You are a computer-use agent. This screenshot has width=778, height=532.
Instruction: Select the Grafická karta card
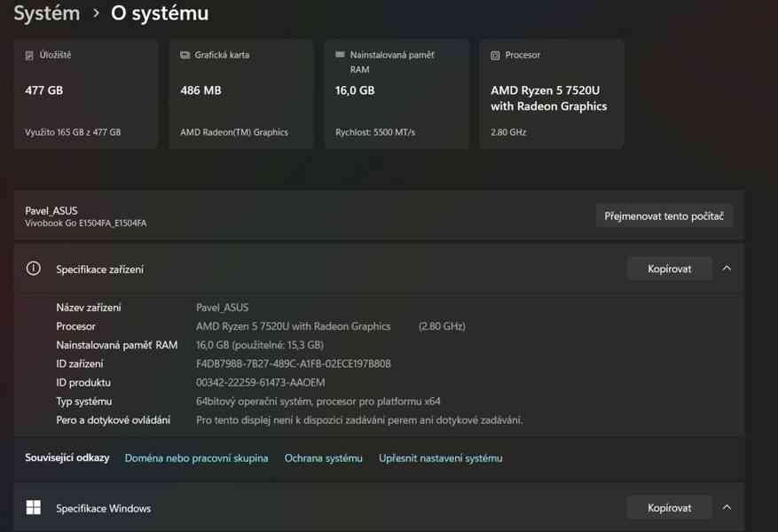(x=241, y=93)
